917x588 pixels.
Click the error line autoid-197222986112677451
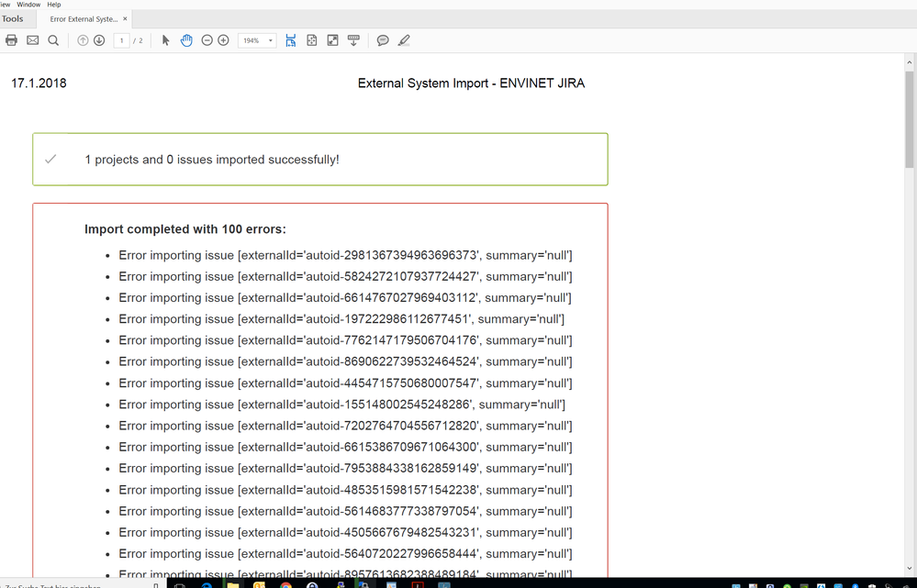coord(341,319)
